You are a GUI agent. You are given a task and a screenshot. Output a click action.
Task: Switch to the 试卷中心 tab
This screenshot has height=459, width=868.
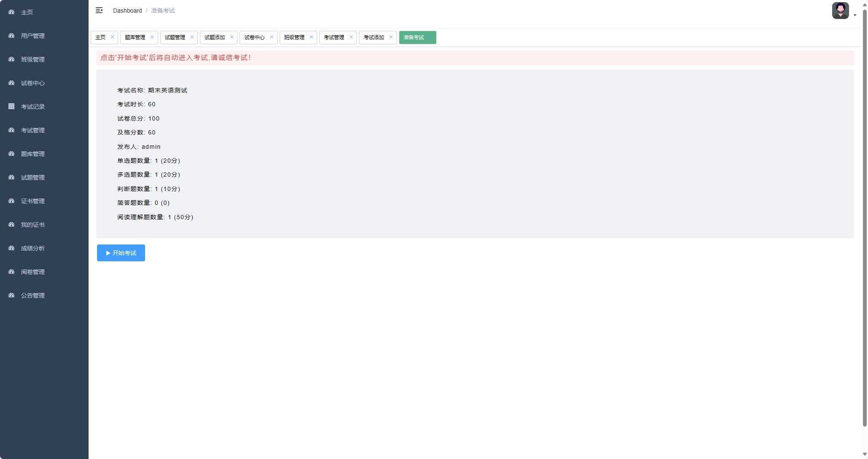tap(254, 38)
